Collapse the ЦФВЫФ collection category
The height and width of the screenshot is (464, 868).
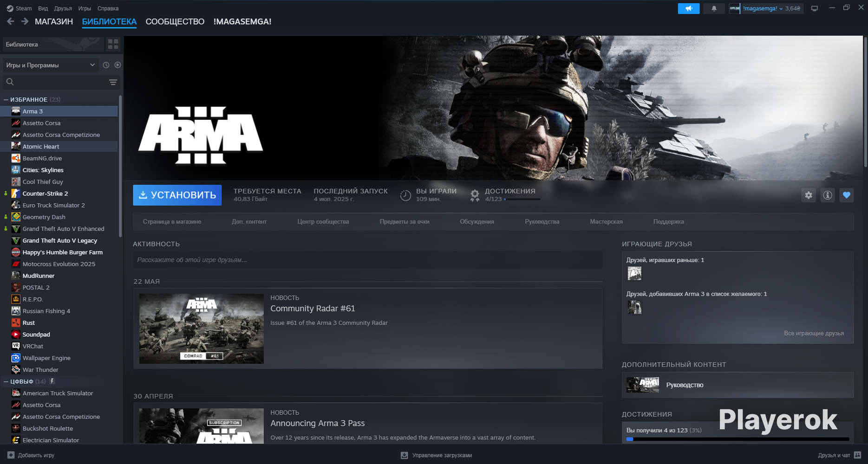point(6,381)
